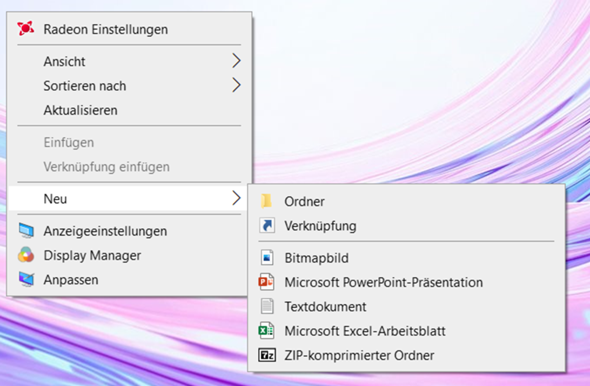Open Anzeigeeinstellungen from the context menu

[x=128, y=231]
